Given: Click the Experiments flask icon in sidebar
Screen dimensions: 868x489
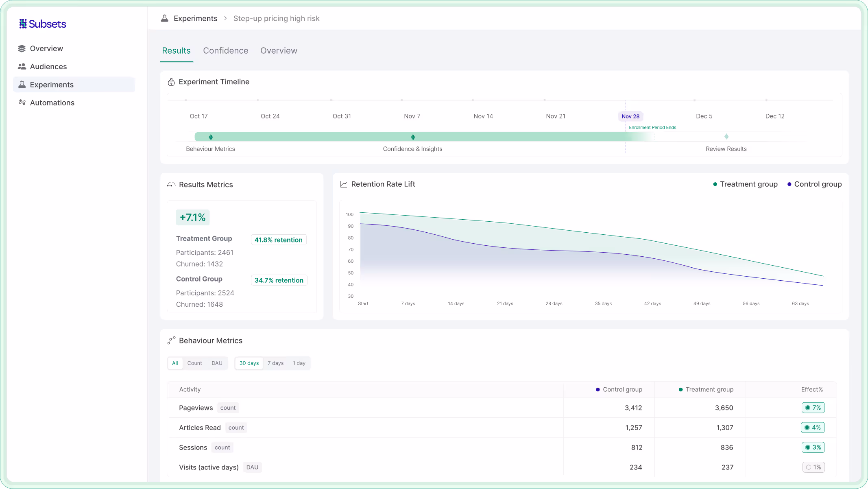Looking at the screenshot, I should pyautogui.click(x=22, y=85).
